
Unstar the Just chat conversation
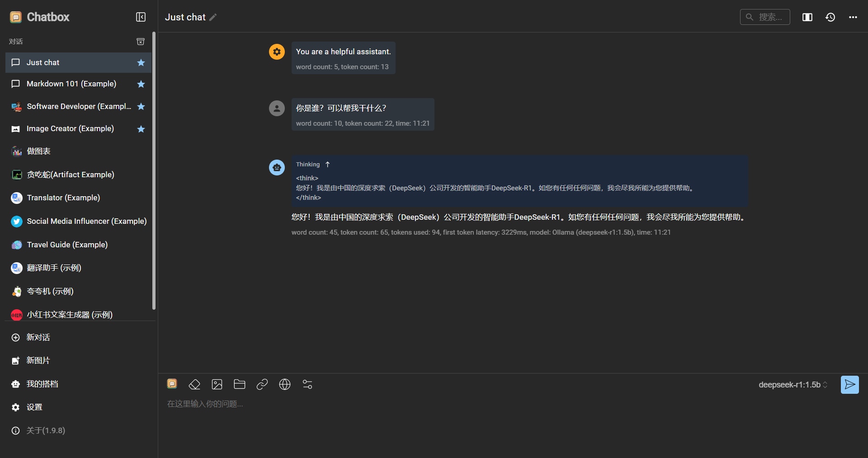[141, 63]
